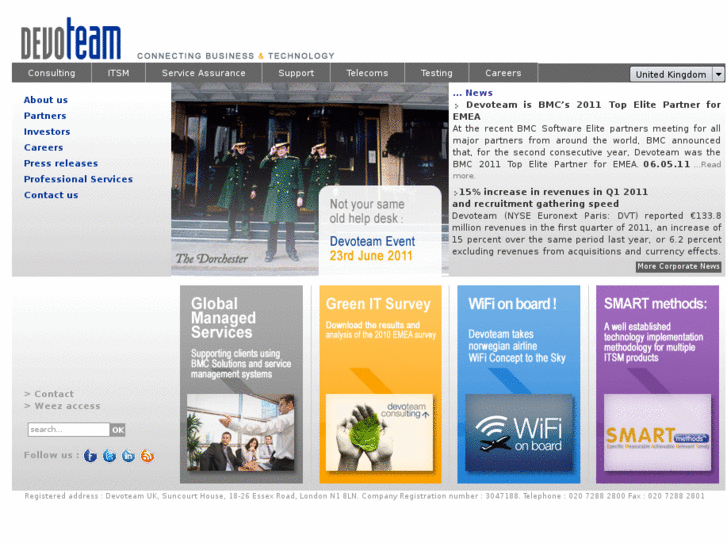Open the Consulting menu
Viewport: 727px width, 545px height.
click(x=51, y=73)
